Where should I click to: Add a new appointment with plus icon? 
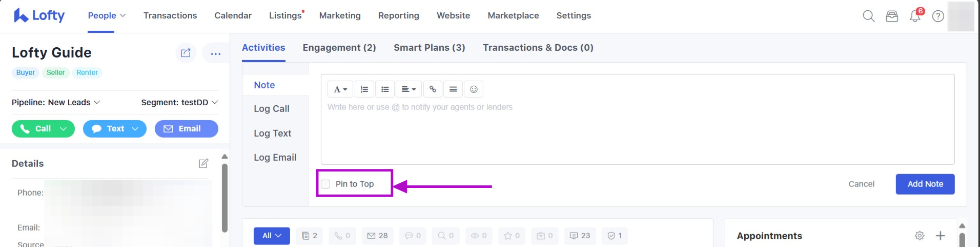pos(941,236)
